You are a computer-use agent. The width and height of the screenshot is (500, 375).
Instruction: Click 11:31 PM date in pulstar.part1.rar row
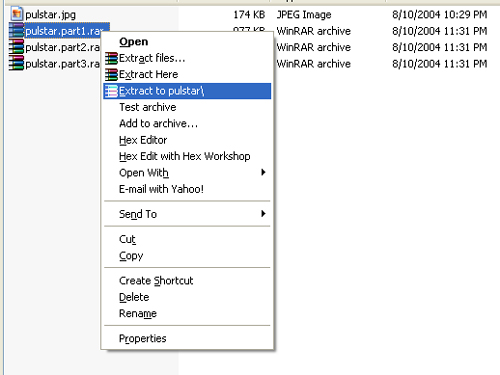(x=440, y=31)
